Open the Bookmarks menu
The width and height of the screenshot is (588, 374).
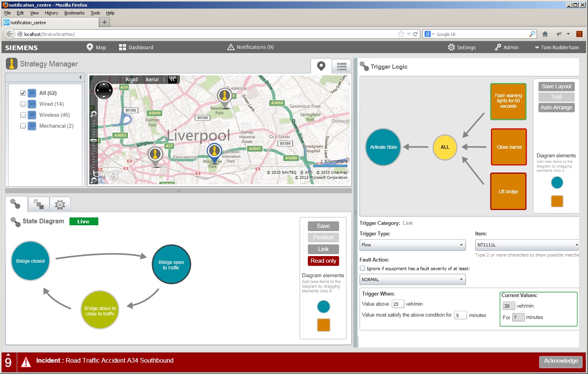tap(74, 13)
